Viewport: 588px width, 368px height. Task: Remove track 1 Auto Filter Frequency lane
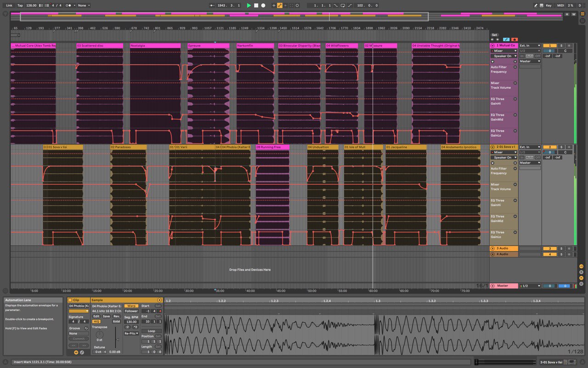[515, 67]
